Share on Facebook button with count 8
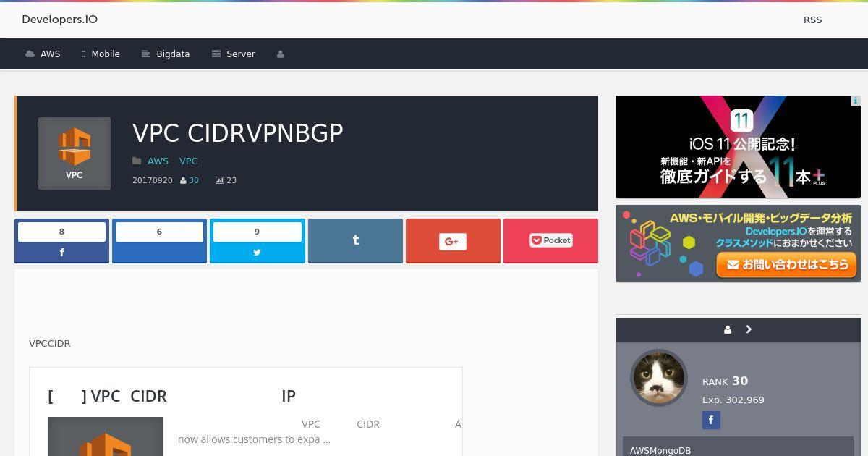Viewport: 868px width, 456px height. click(x=61, y=241)
